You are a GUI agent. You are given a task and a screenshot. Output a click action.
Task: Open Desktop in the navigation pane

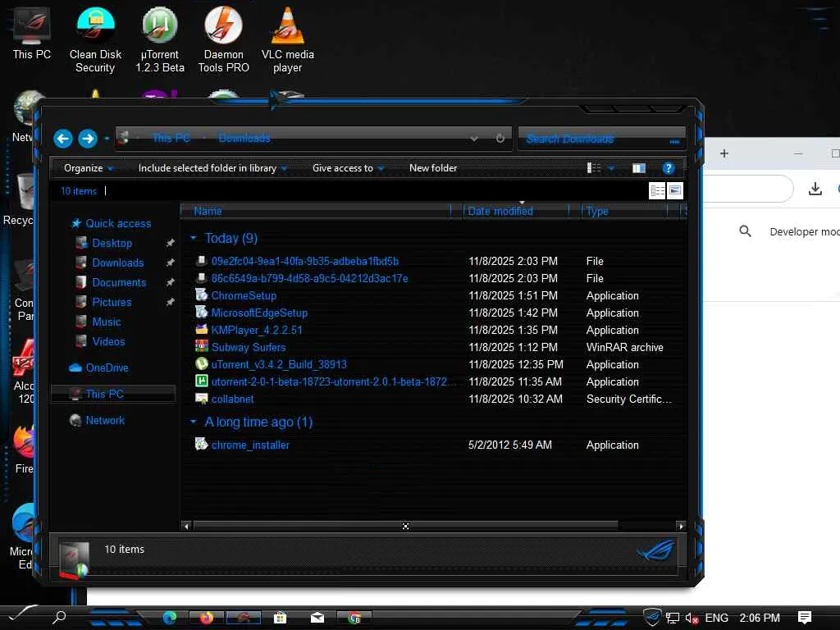click(112, 243)
